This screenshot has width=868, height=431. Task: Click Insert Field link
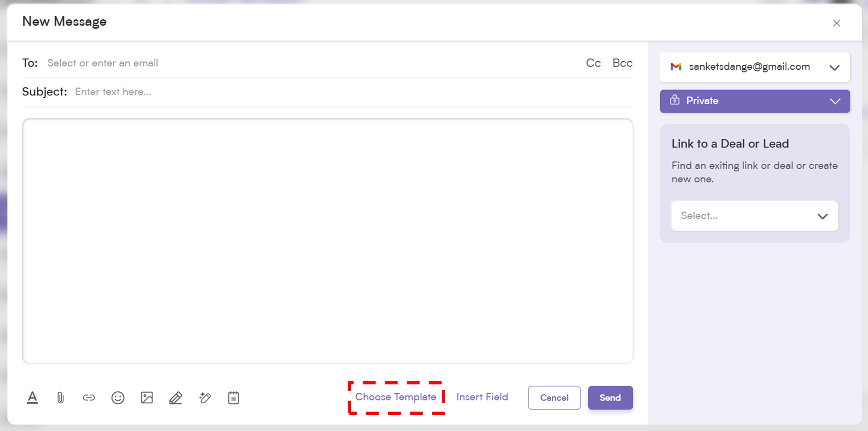(482, 397)
